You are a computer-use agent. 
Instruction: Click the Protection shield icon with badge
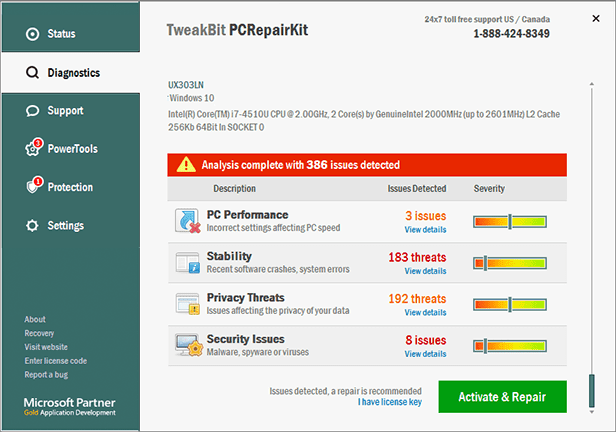[34, 185]
